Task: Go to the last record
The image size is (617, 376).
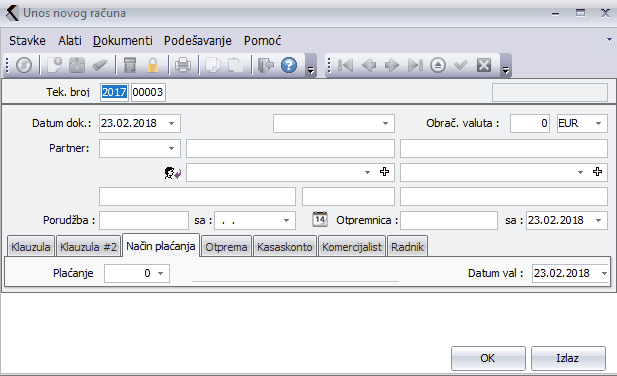Action: coord(415,65)
